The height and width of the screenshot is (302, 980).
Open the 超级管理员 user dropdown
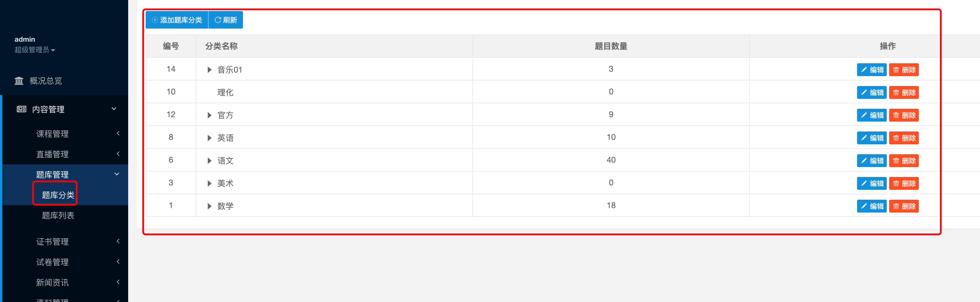(35, 50)
